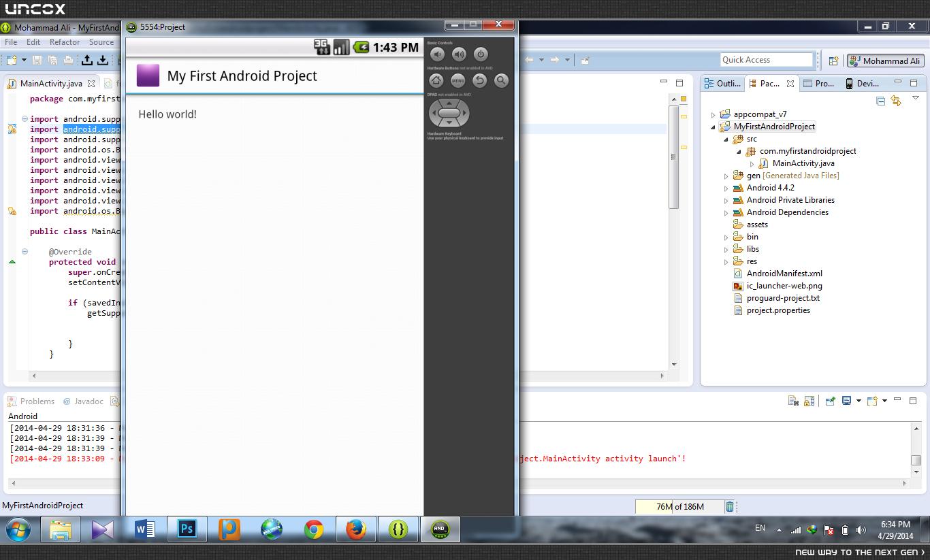Open Photoshop from the taskbar
This screenshot has height=560, width=930.
187,529
